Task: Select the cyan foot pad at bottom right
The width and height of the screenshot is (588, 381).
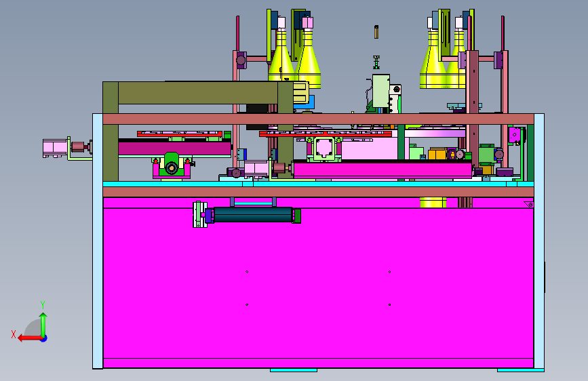Action: click(520, 370)
